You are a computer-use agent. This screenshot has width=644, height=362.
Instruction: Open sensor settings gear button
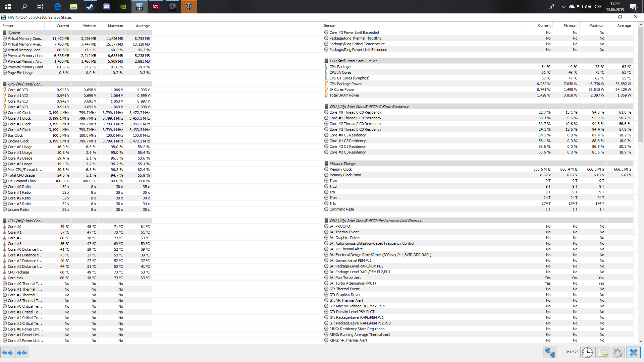click(x=618, y=353)
